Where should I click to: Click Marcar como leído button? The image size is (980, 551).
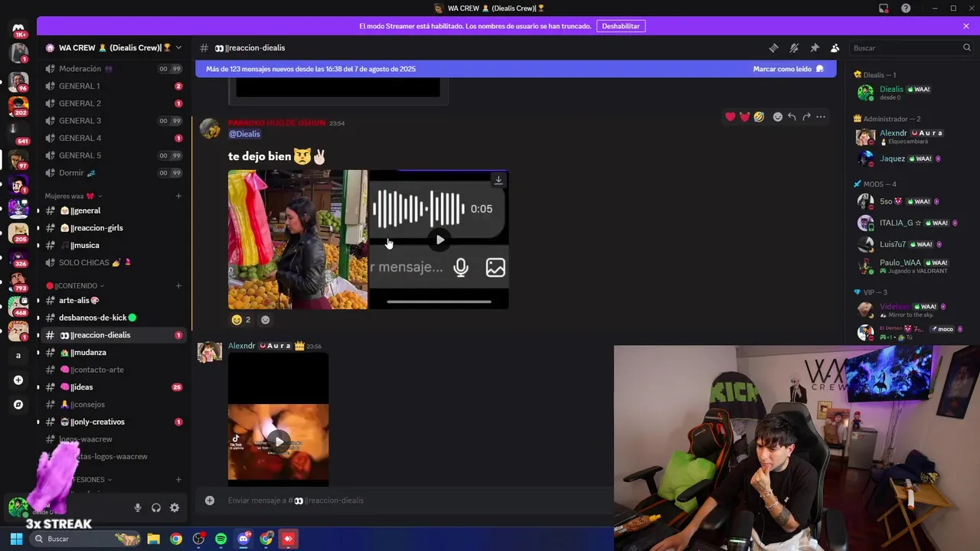788,69
